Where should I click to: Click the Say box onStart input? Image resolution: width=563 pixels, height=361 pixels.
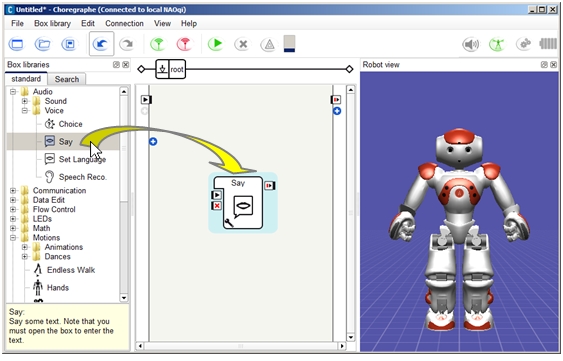pyautogui.click(x=217, y=195)
